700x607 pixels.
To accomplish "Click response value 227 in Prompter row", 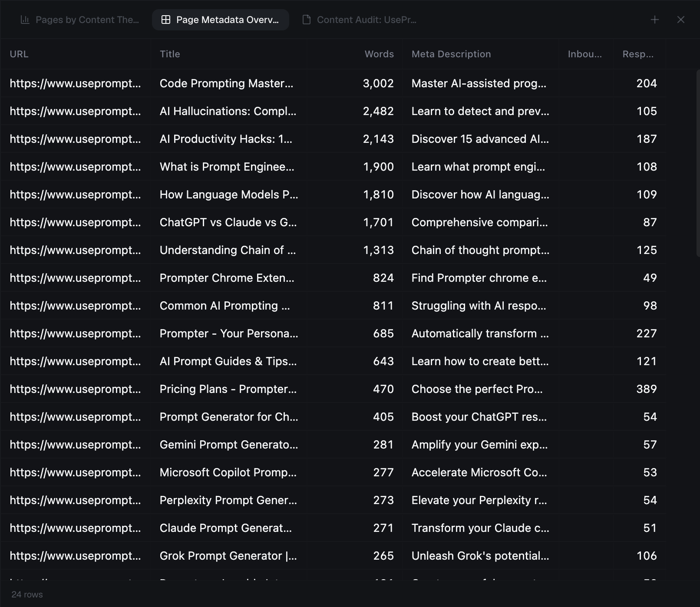I will (x=647, y=333).
